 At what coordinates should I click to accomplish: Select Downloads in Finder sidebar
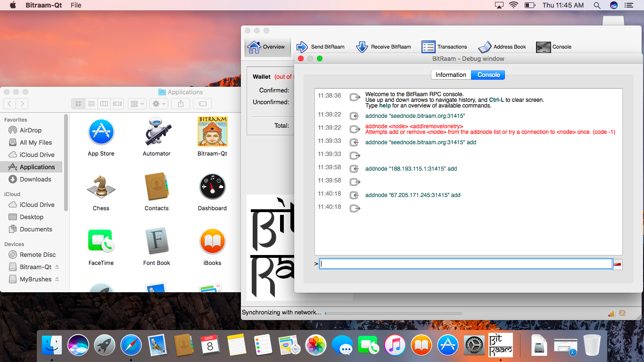click(x=35, y=179)
